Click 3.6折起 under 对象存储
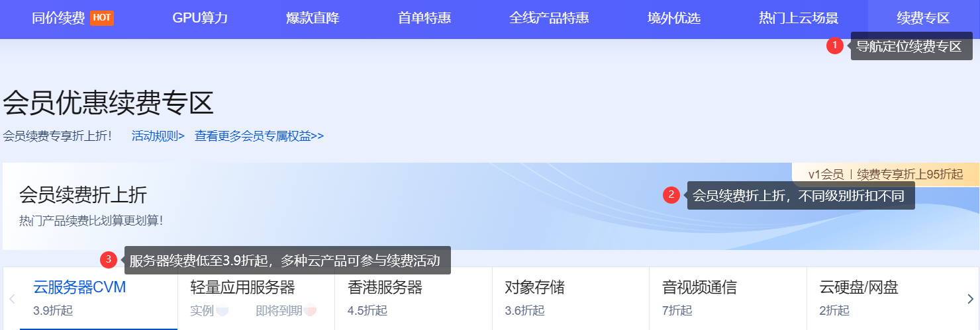 [x=524, y=310]
